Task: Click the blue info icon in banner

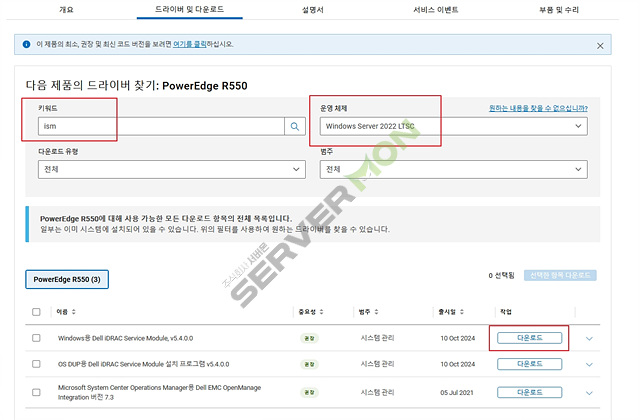Action: point(27,44)
